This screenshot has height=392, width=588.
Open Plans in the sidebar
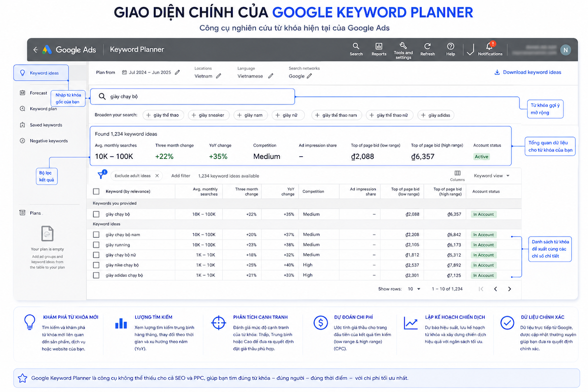(x=30, y=213)
